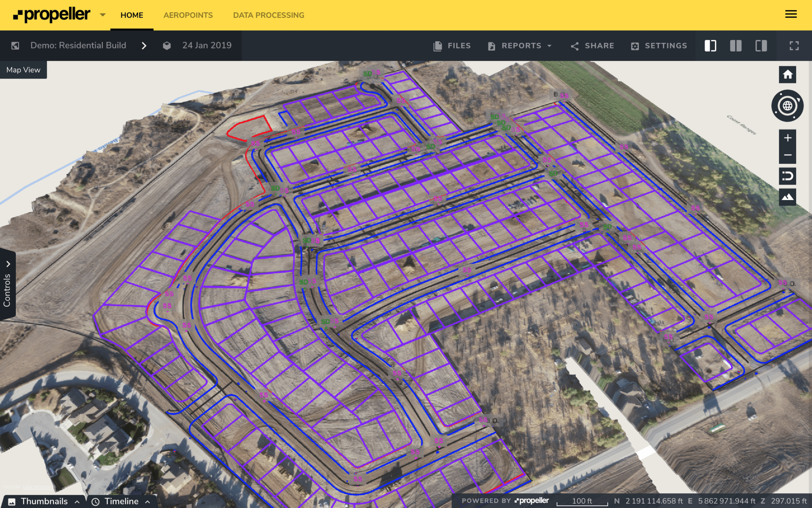This screenshot has height=508, width=812.
Task: Click the Home view icon on the map
Action: [x=787, y=75]
